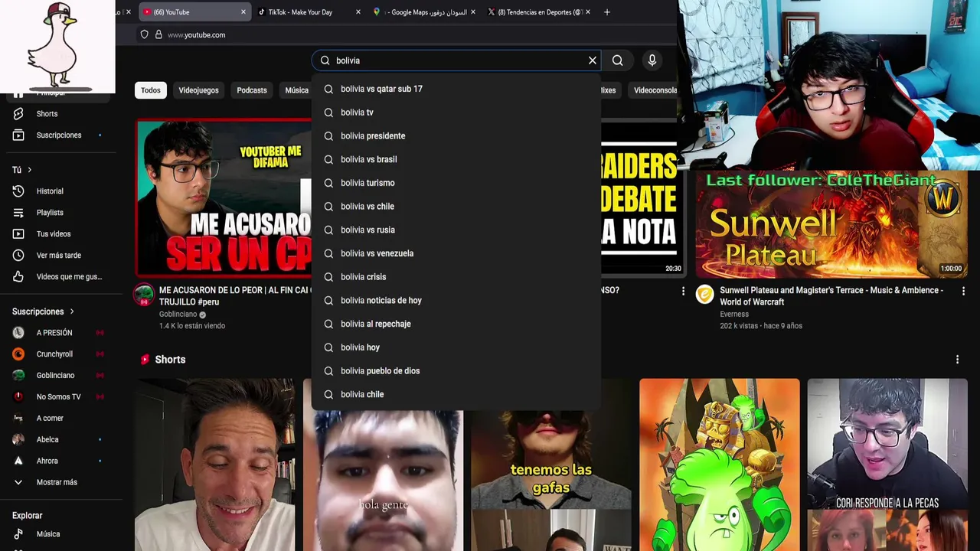Close the Google Maps browser tab

click(x=472, y=12)
